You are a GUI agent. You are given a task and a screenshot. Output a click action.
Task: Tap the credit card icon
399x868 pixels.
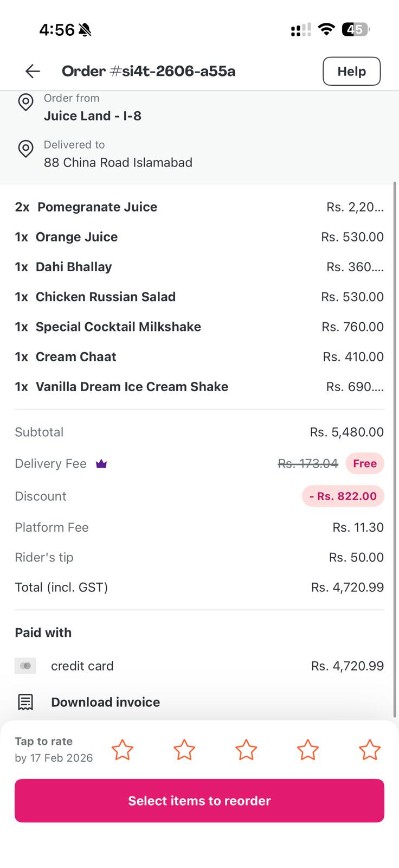coord(25,666)
